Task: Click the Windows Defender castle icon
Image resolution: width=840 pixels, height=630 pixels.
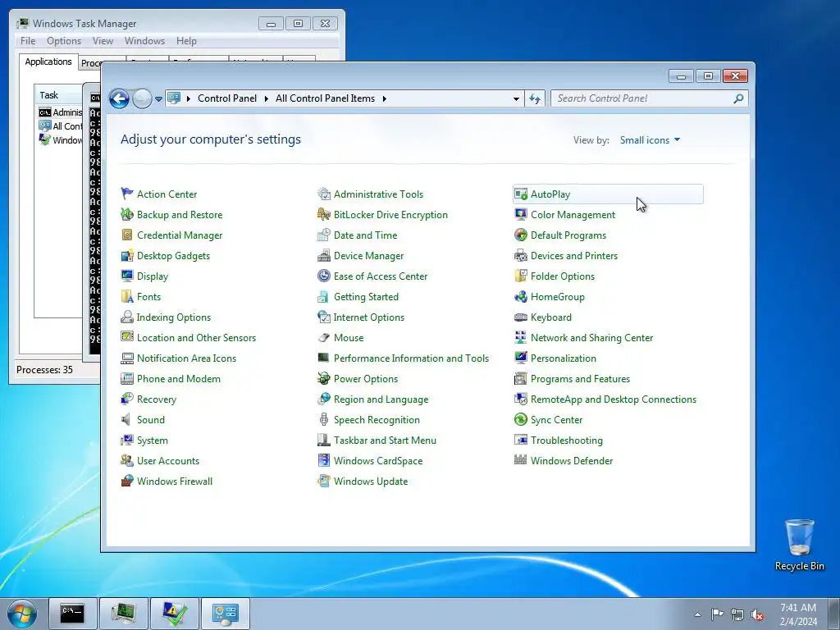Action: click(x=521, y=459)
